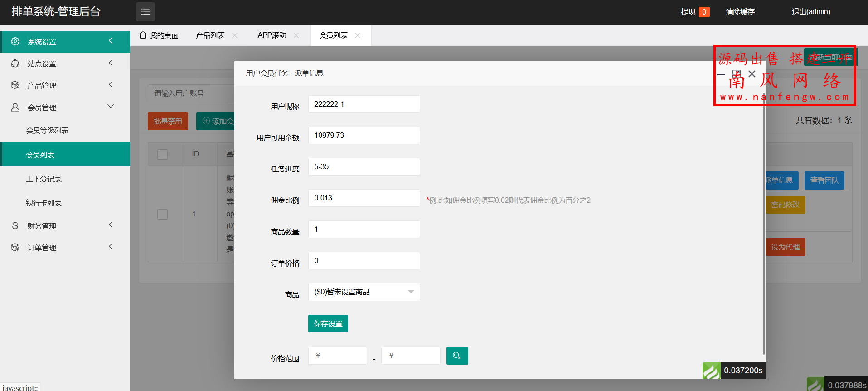The image size is (868, 391).
Task: Click the dialog's vertical scrollbar
Action: tap(764, 227)
